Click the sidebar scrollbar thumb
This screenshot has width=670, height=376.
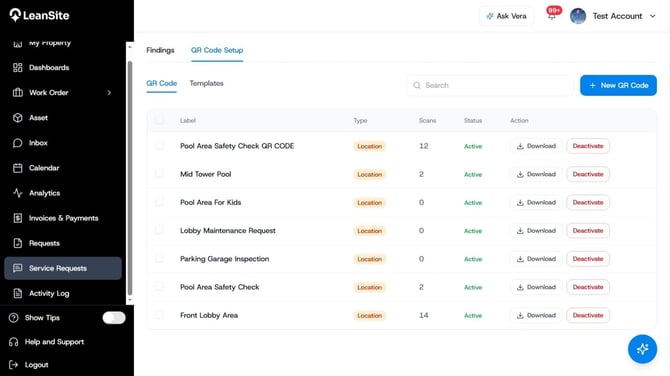pos(130,177)
